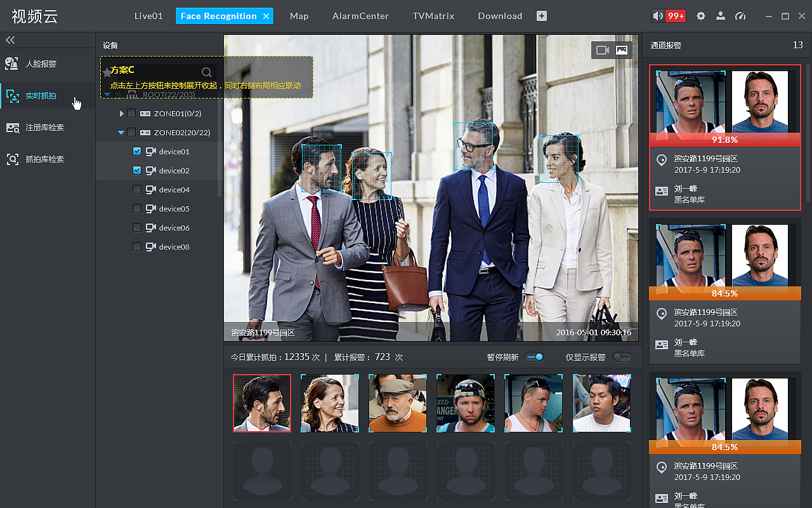Image resolution: width=812 pixels, height=508 pixels.
Task: Click the device search magnifier icon
Action: tap(207, 72)
